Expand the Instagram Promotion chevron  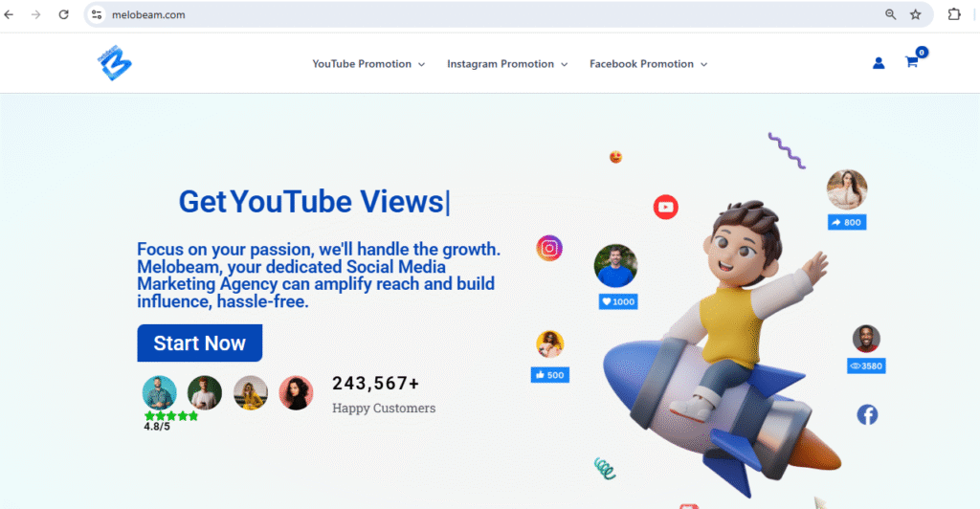click(x=564, y=64)
